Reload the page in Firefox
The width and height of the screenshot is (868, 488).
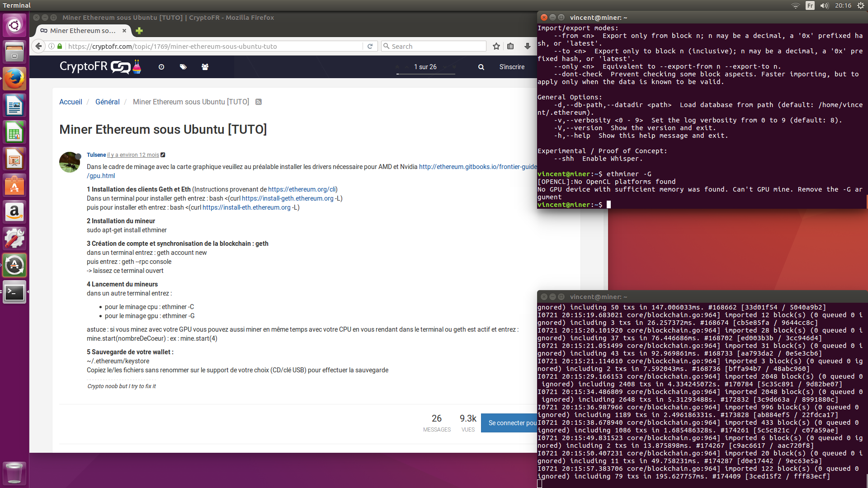[370, 46]
